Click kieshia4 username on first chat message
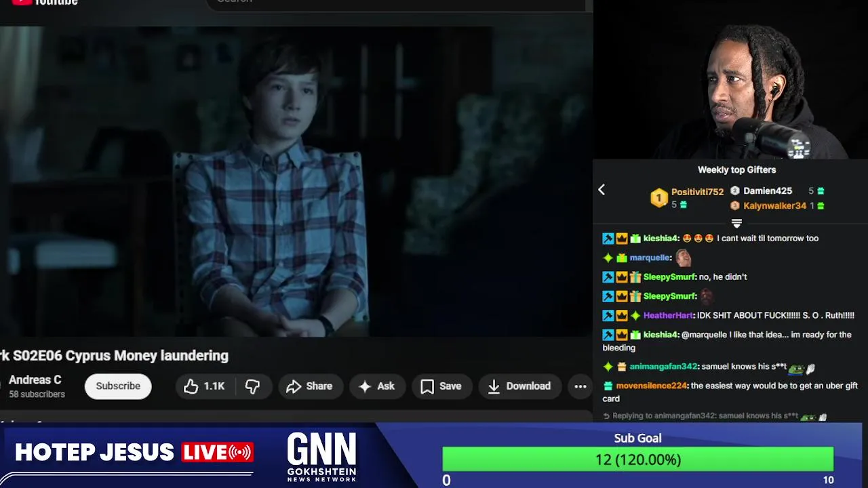 [x=660, y=239]
